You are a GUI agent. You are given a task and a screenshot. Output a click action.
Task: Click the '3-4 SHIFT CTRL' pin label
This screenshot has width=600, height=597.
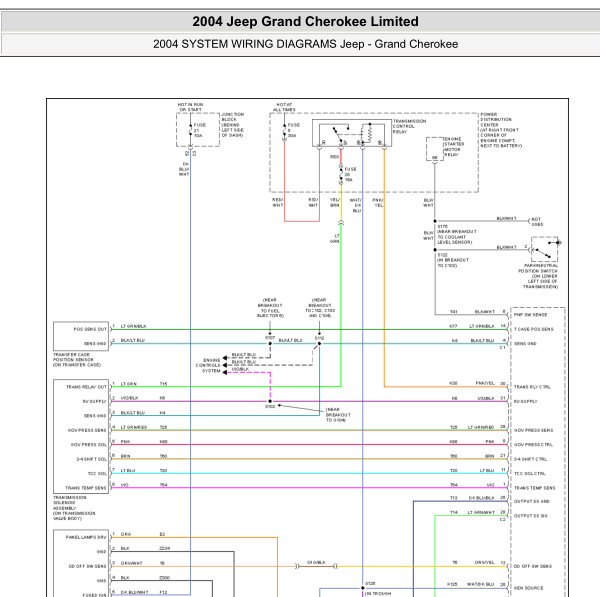pos(530,459)
